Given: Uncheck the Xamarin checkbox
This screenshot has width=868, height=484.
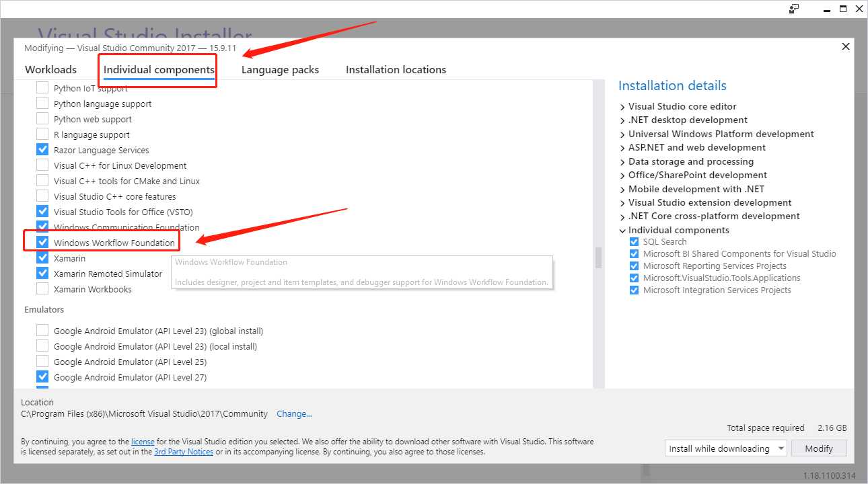Looking at the screenshot, I should click(x=42, y=258).
